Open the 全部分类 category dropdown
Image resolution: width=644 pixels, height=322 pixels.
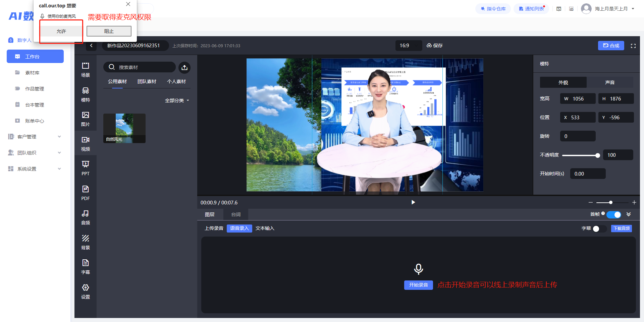click(x=177, y=101)
